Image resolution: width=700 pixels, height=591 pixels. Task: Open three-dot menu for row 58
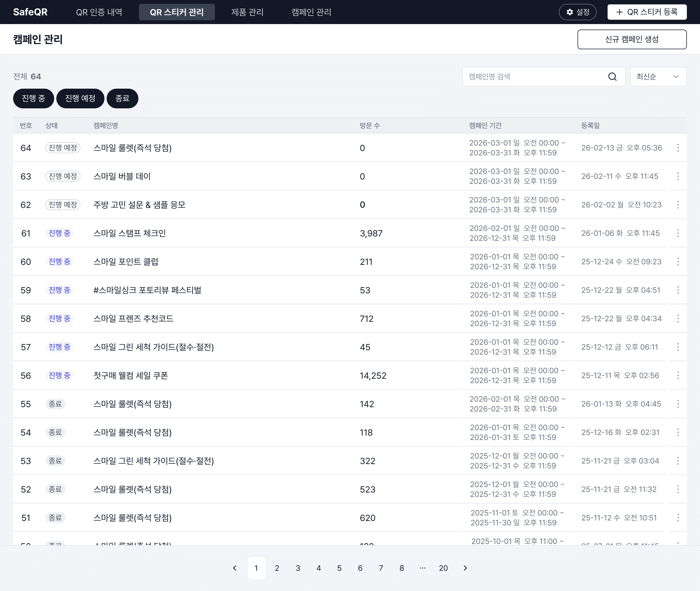coord(678,319)
